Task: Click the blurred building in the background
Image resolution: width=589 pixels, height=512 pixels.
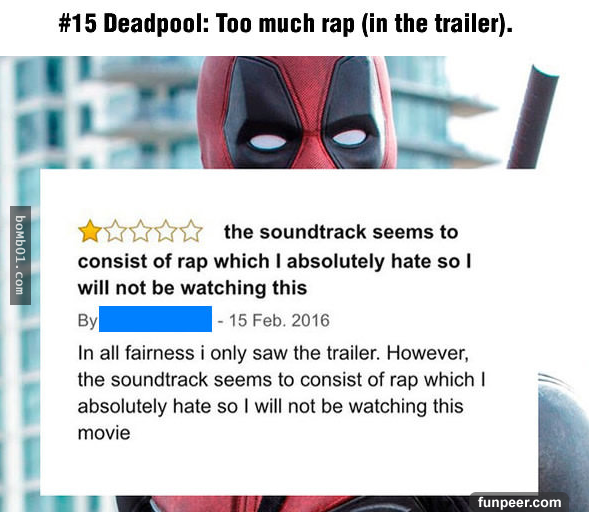Action: [101, 113]
